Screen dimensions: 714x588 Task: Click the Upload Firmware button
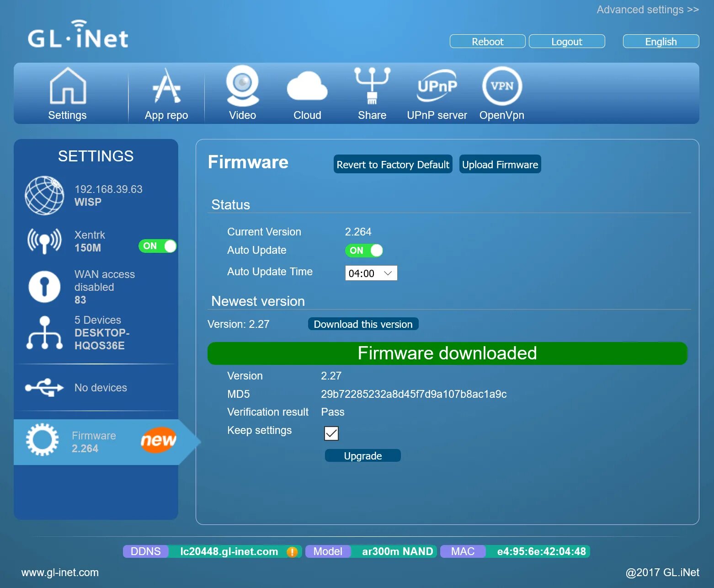coord(500,164)
